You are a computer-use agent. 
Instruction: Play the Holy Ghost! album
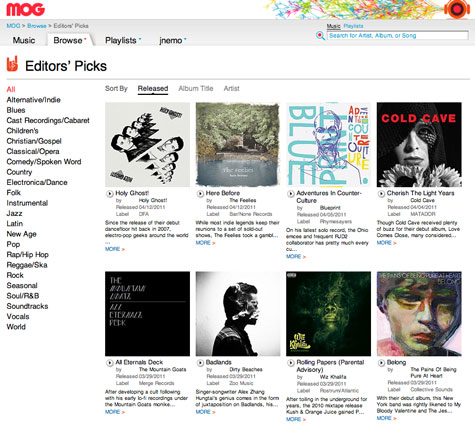tap(110, 193)
